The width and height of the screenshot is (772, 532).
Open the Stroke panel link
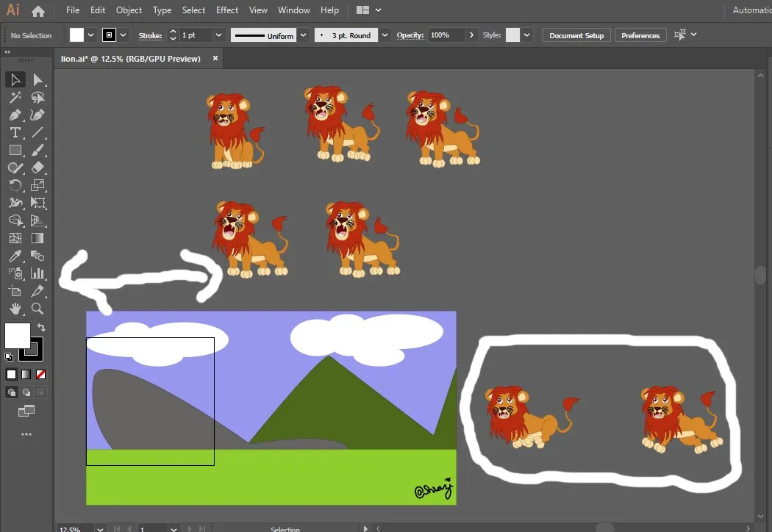coord(150,35)
